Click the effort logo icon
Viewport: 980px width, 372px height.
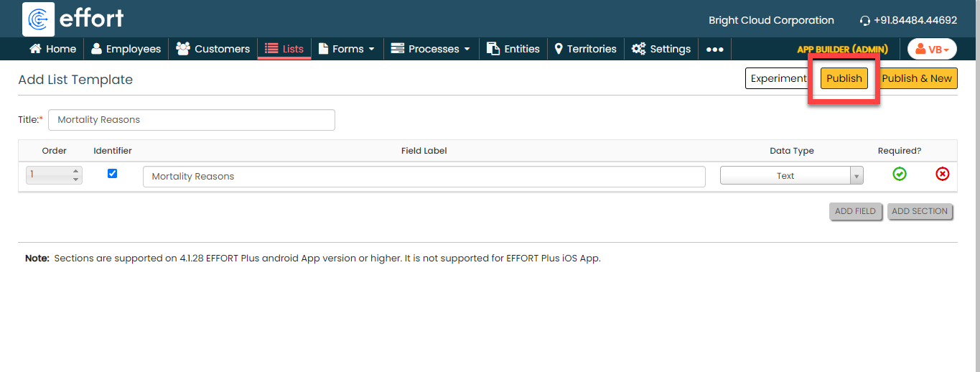click(39, 19)
